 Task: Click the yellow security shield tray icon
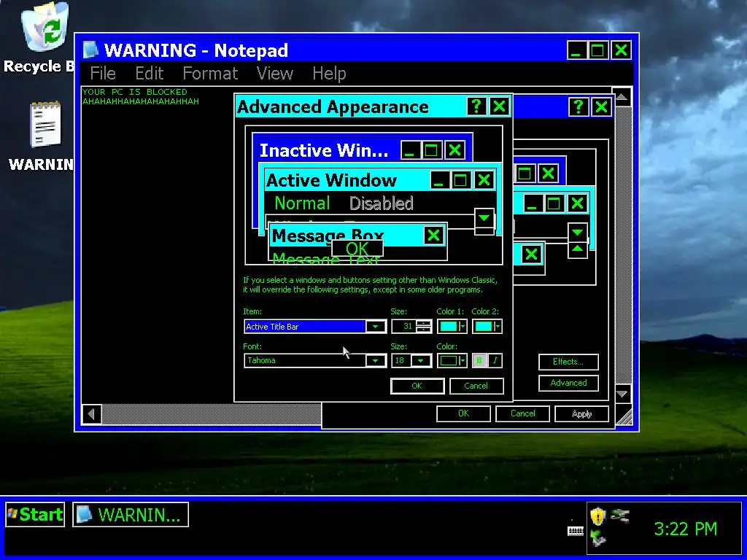[597, 517]
